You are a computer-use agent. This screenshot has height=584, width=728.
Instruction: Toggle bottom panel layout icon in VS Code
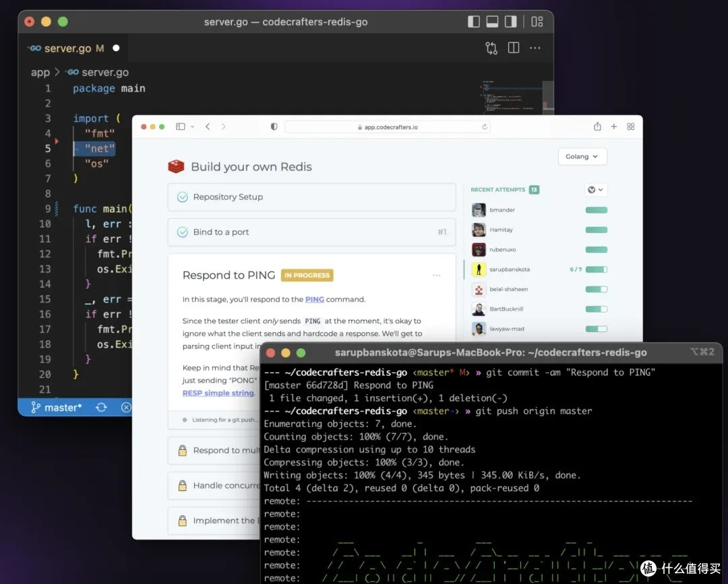pos(492,22)
